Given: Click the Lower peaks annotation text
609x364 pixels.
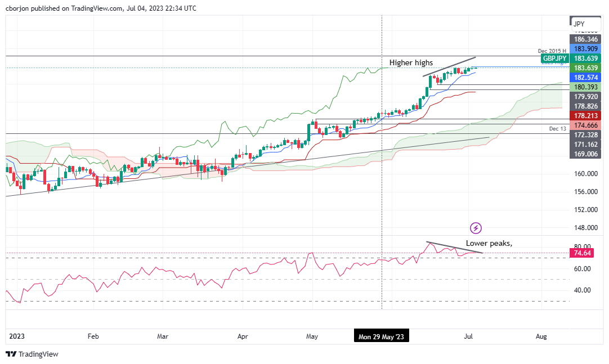Looking at the screenshot, I should [488, 243].
